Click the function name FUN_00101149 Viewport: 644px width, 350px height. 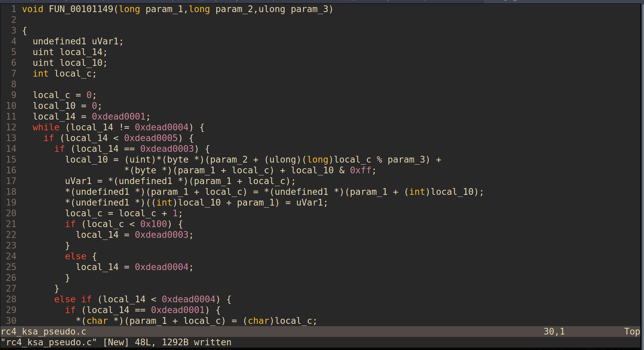81,9
